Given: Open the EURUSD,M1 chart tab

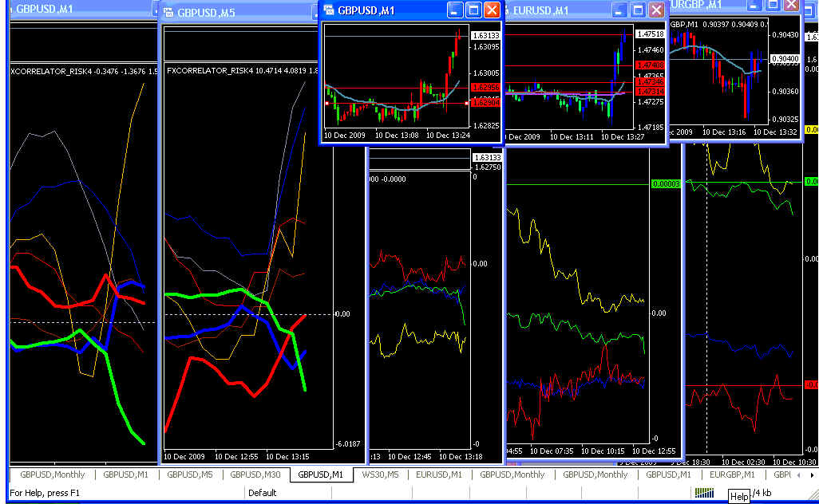Looking at the screenshot, I should tap(439, 474).
